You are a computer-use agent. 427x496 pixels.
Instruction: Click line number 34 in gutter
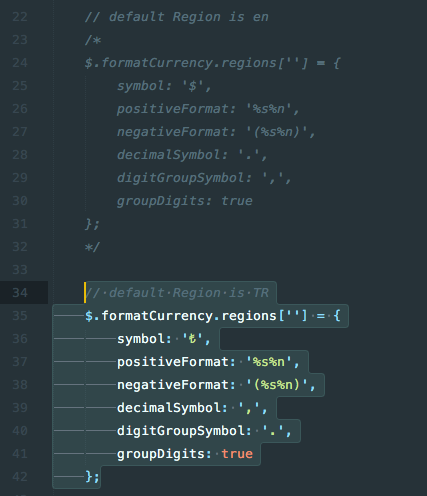[20, 293]
